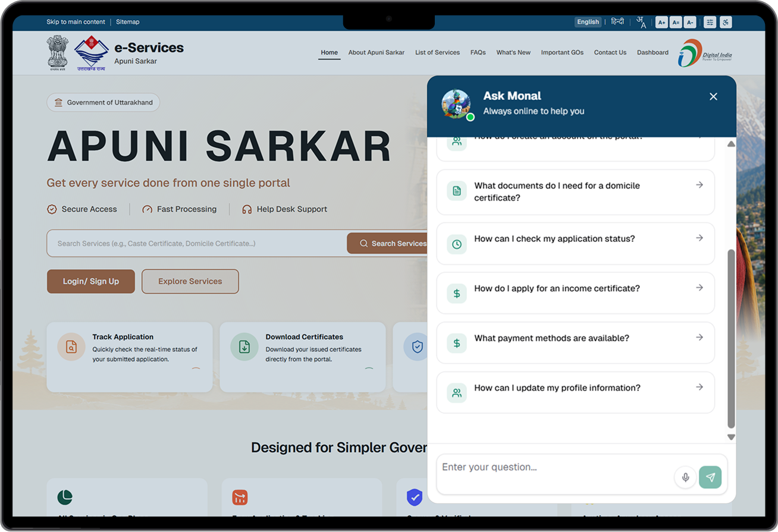Click the dollar icon beside the income certificate question

click(x=457, y=294)
